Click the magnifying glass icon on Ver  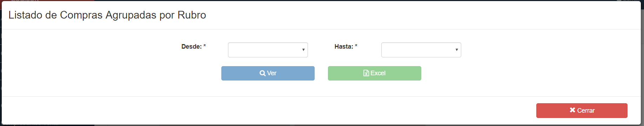pos(262,73)
